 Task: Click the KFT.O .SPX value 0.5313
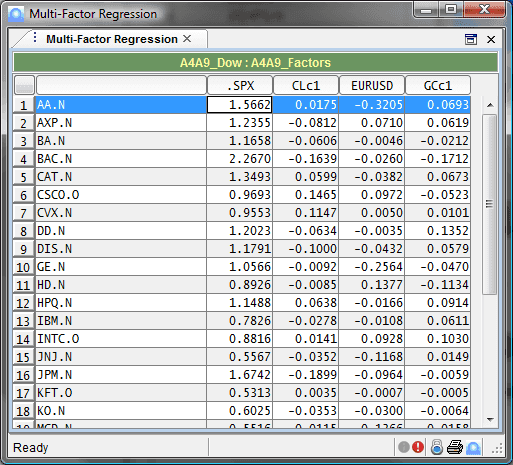click(x=240, y=393)
